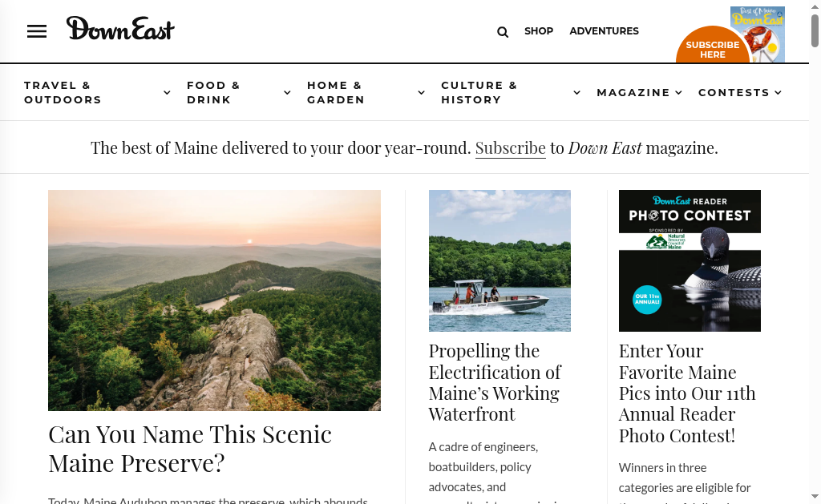Open the search magnifier icon

tap(503, 32)
